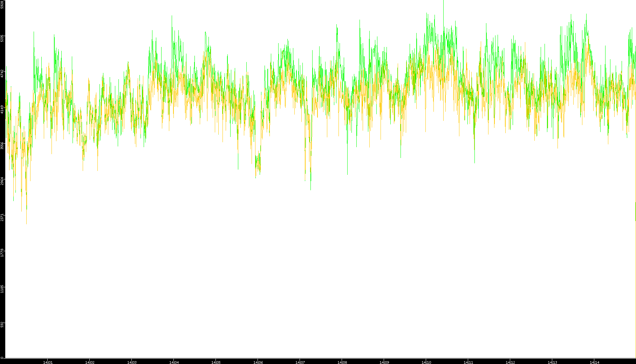Click the 14:06 timestamp on bottom axis
636x364 pixels.
point(258,362)
